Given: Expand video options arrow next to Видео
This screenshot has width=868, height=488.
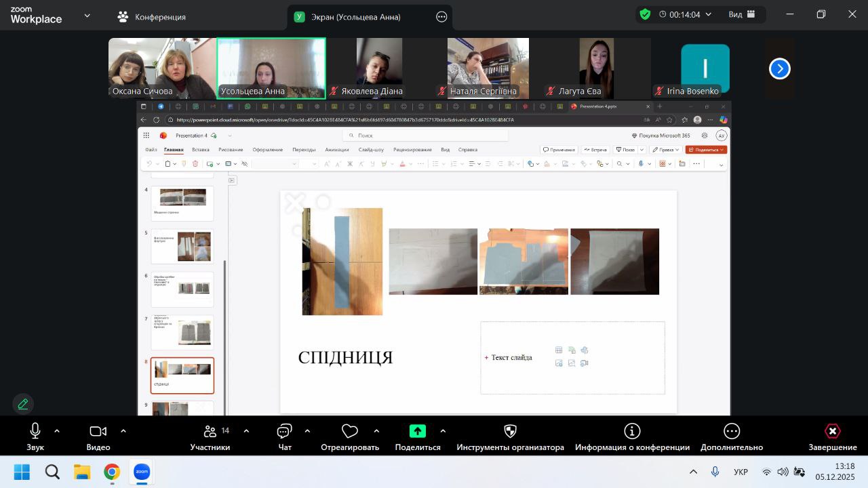Looking at the screenshot, I should coord(123,431).
